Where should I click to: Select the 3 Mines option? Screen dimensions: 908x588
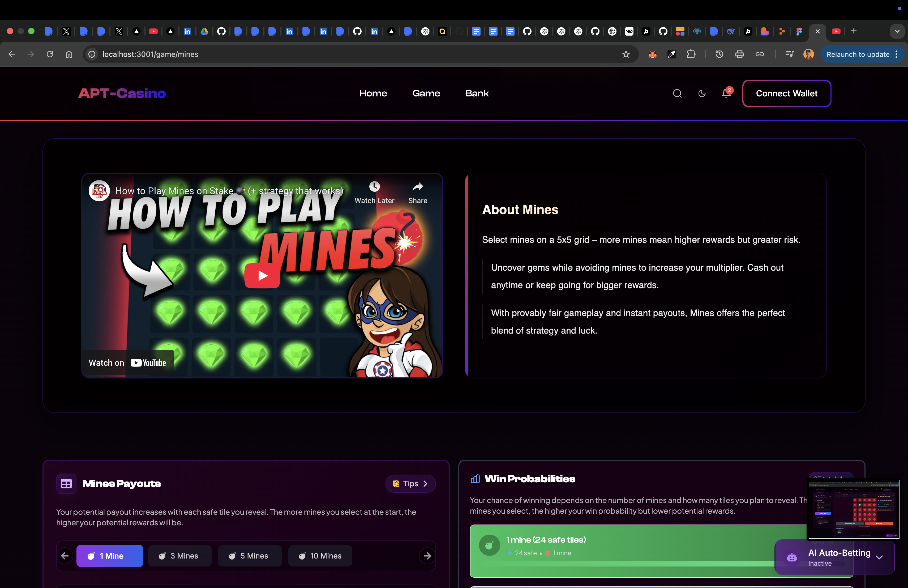(x=180, y=556)
